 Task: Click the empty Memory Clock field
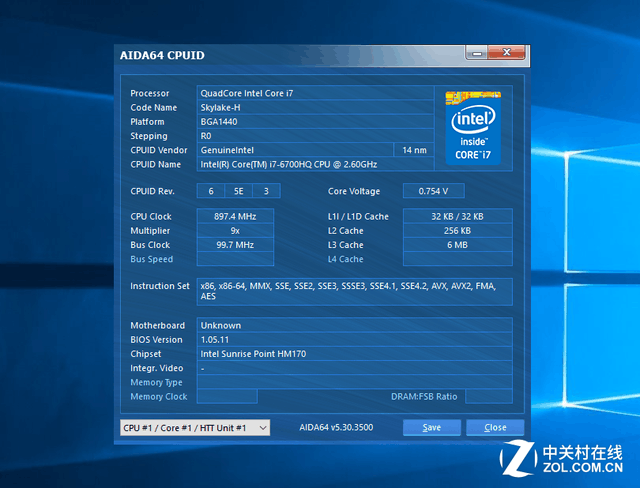pyautogui.click(x=227, y=397)
